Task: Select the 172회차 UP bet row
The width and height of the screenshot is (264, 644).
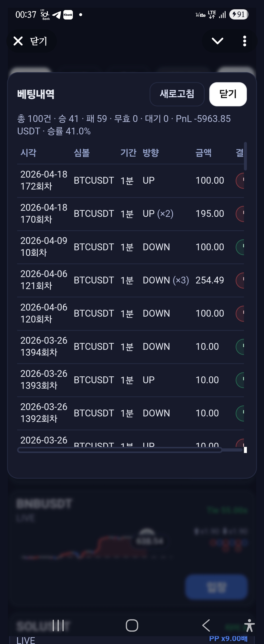Action: point(130,181)
